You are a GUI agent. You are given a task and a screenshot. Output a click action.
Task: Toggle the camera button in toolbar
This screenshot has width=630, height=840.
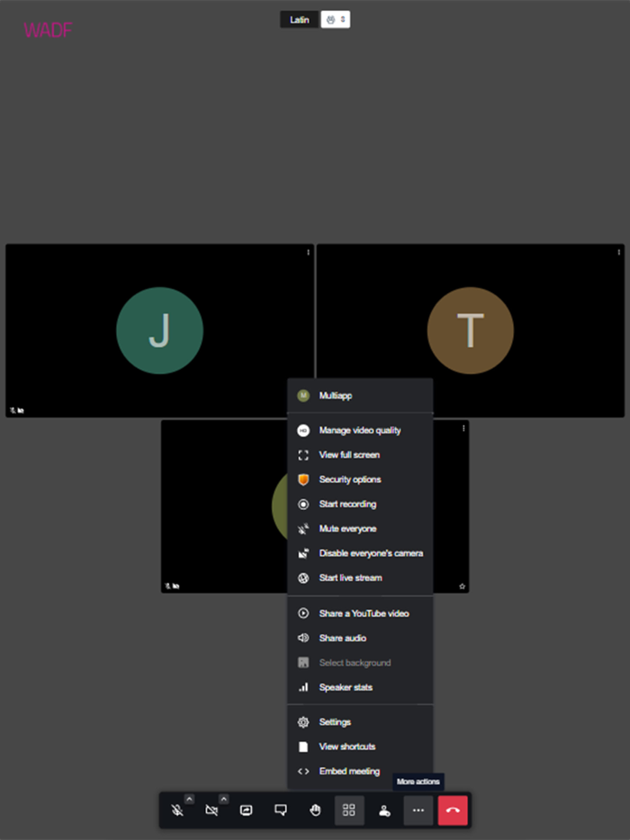tap(211, 810)
